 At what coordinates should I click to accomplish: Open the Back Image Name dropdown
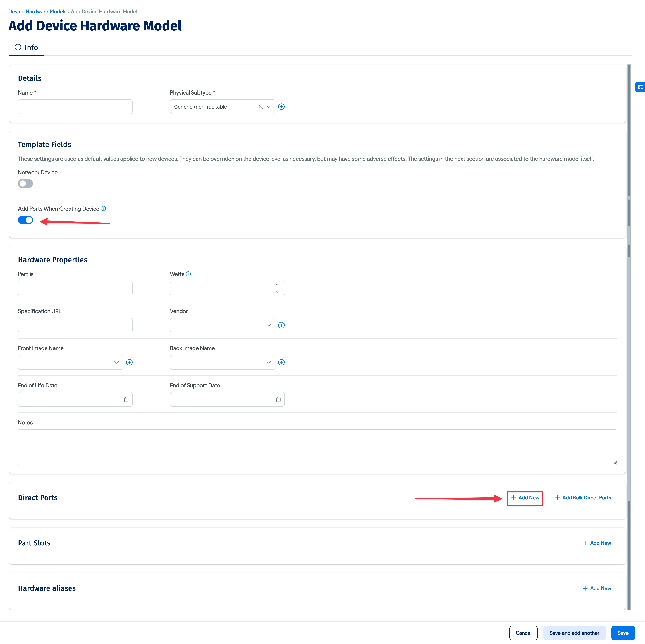click(x=269, y=362)
